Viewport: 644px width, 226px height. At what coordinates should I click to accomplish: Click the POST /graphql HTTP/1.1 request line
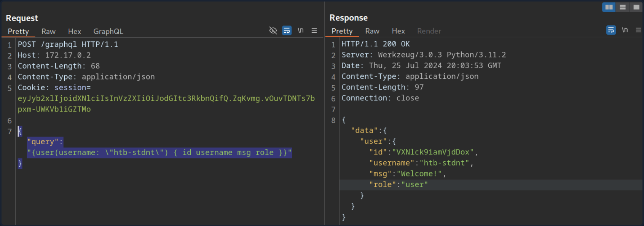pos(68,45)
